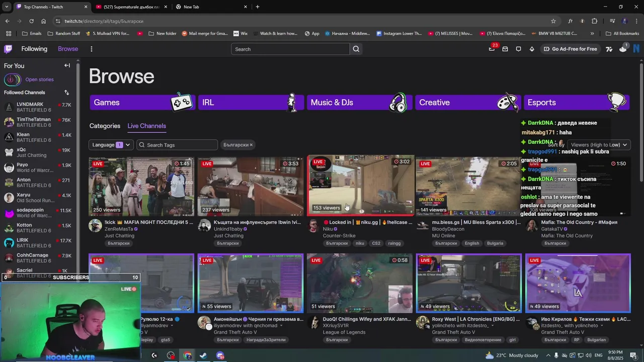Open Unkind1baby stream thumbnail with 237 viewers
Viewport: 644px width, 362px height.
[251, 186]
